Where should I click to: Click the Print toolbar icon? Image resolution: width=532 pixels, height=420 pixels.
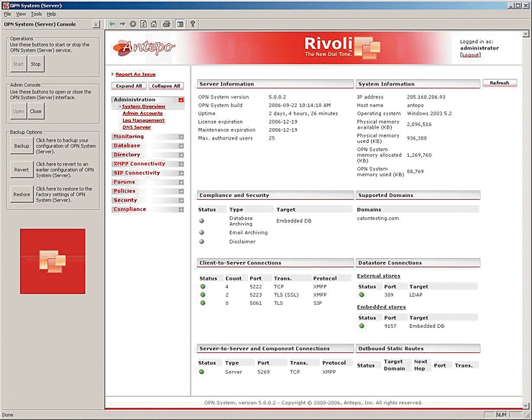pyautogui.click(x=167, y=24)
